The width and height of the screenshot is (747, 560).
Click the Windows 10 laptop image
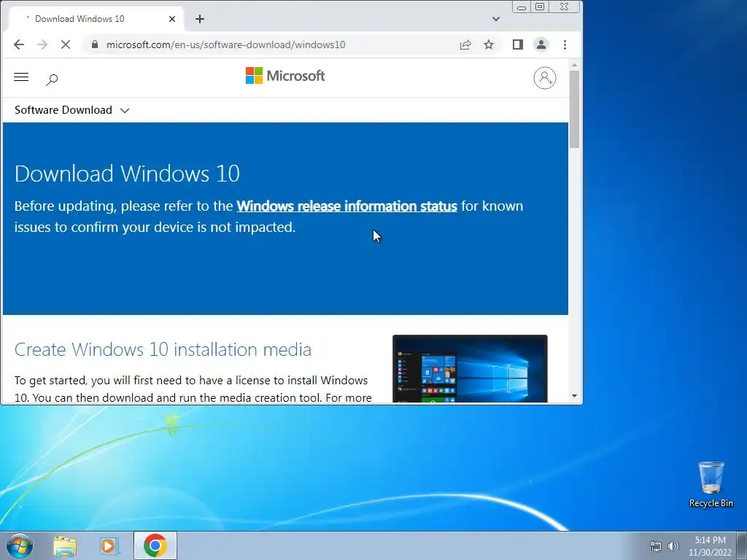[x=470, y=368]
